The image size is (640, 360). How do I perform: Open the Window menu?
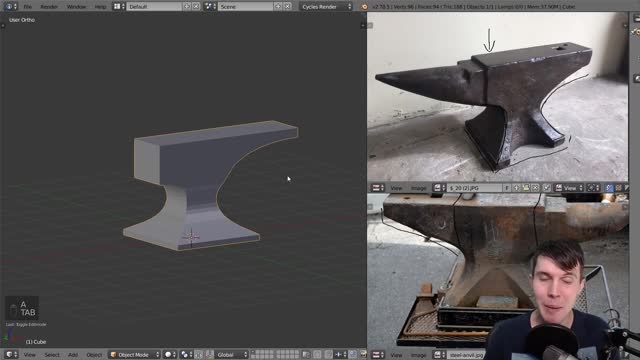(76, 7)
